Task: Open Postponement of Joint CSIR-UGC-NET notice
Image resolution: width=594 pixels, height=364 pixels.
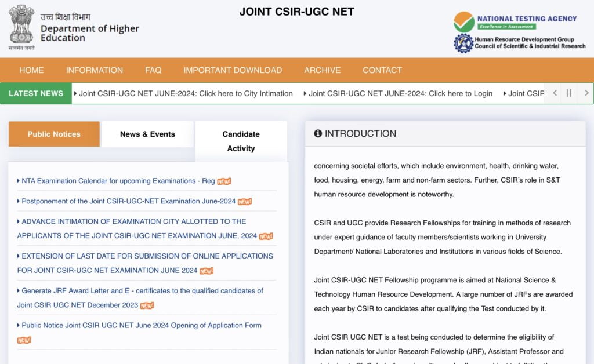Action: click(128, 201)
